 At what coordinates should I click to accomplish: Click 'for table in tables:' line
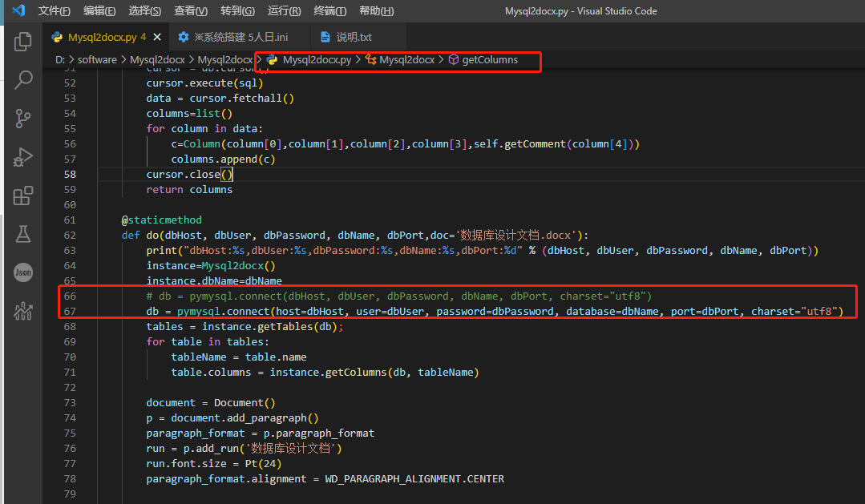tap(208, 341)
